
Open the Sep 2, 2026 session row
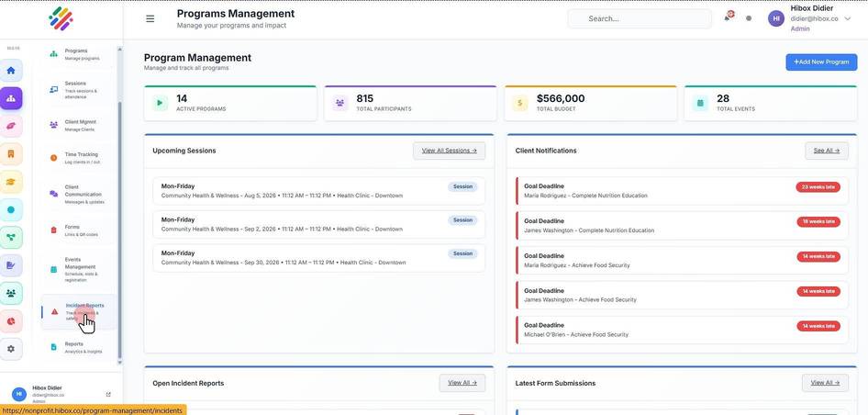(x=319, y=224)
